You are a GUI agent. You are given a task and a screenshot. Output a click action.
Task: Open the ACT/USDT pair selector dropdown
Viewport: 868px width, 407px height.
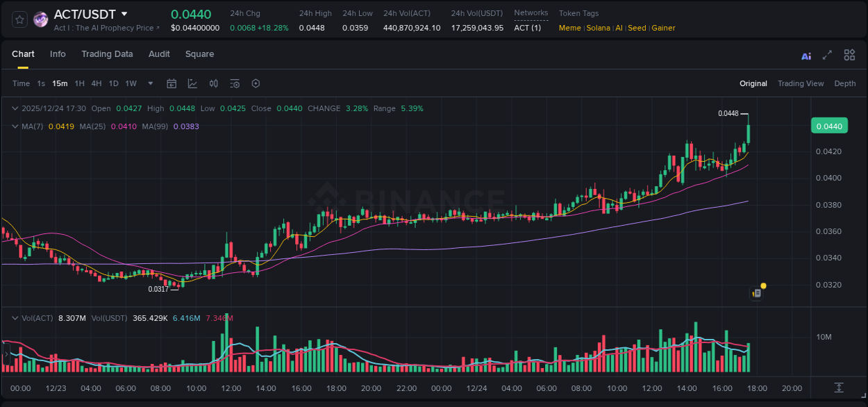(x=124, y=13)
